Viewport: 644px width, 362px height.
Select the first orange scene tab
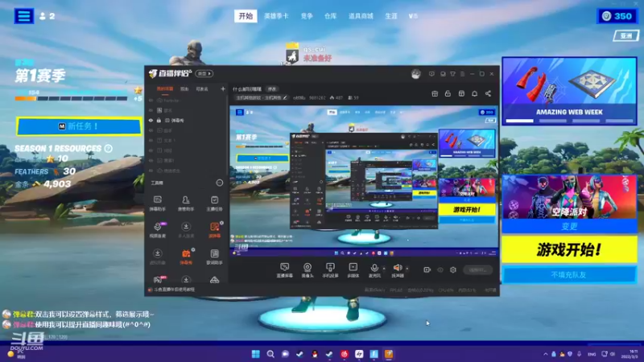pos(165,88)
